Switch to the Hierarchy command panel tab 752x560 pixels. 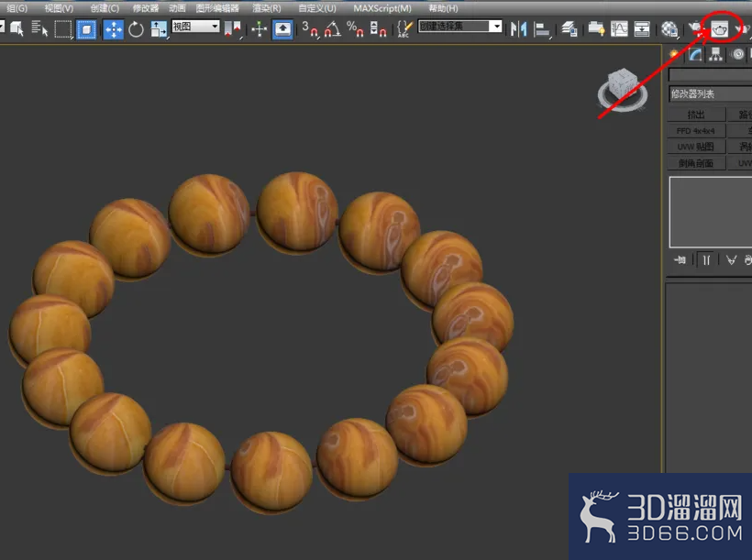point(715,54)
